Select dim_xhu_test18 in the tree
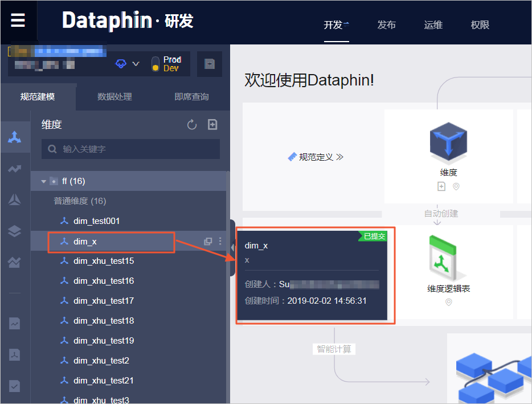Image resolution: width=532 pixels, height=404 pixels. [x=104, y=321]
